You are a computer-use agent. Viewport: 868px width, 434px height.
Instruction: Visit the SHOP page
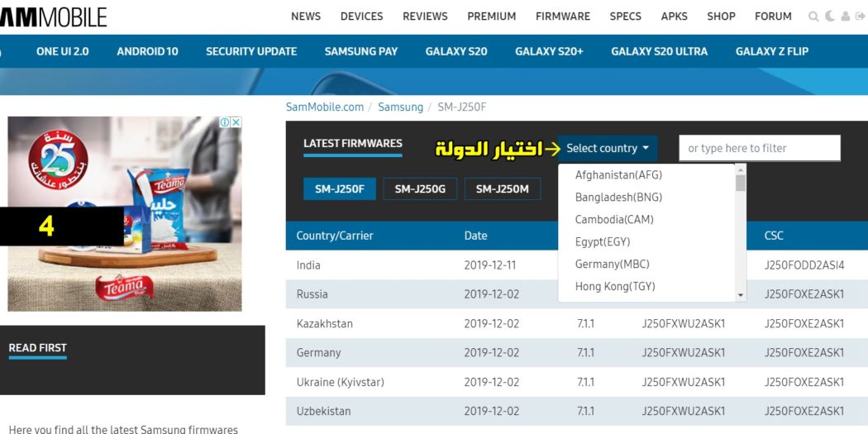coord(722,17)
